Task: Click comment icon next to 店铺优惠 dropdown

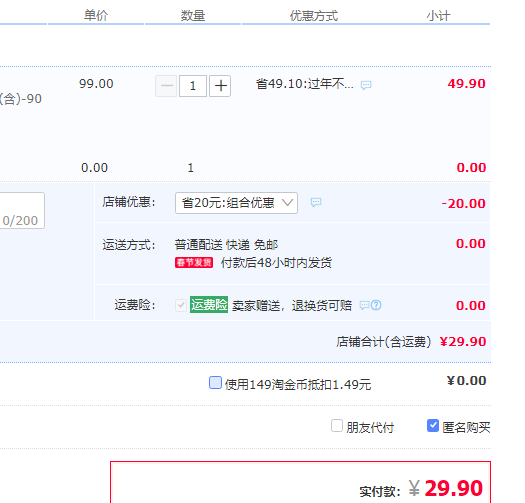Action: tap(316, 202)
